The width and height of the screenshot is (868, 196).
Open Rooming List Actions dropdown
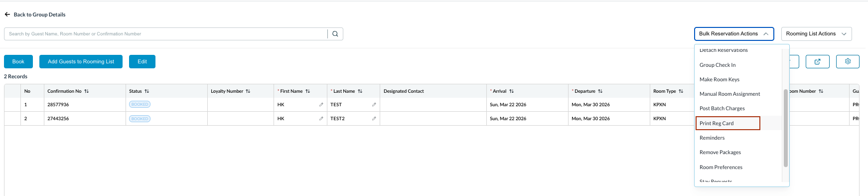(x=816, y=34)
